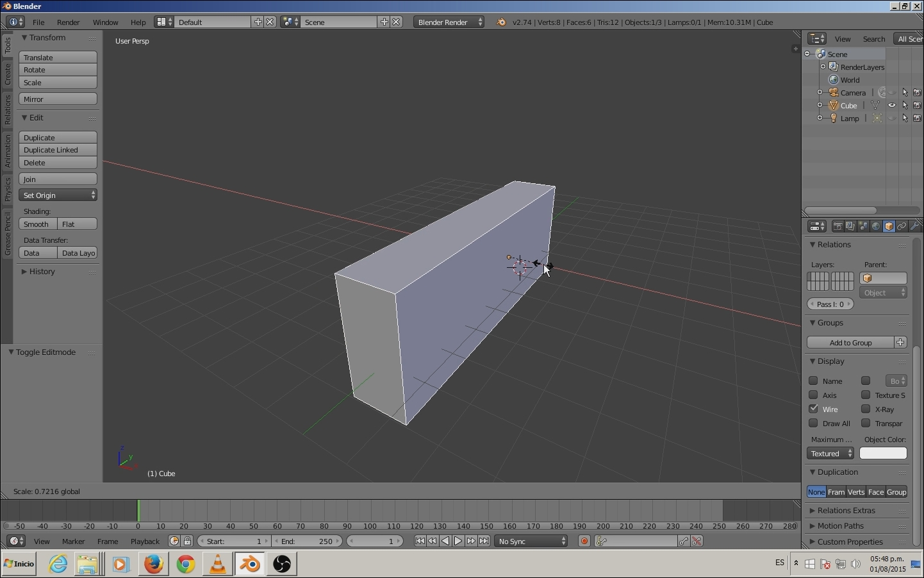Click the Object Color swatch

point(883,454)
